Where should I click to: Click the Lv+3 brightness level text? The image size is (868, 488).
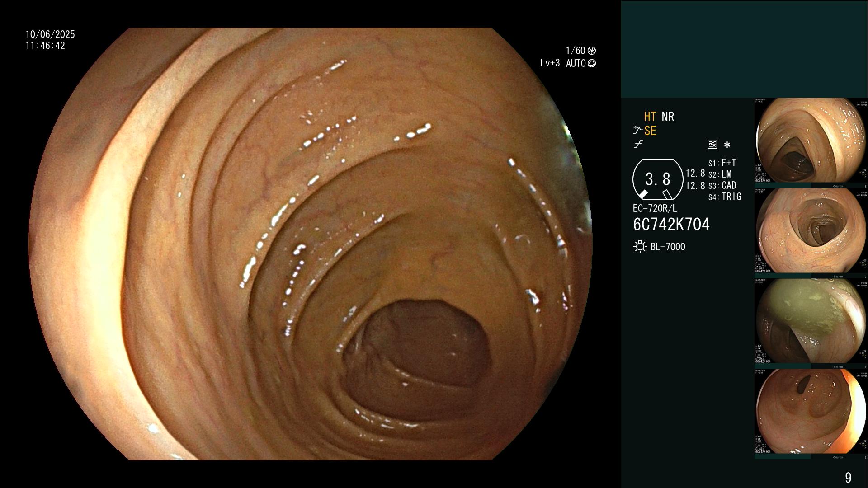[x=550, y=63]
